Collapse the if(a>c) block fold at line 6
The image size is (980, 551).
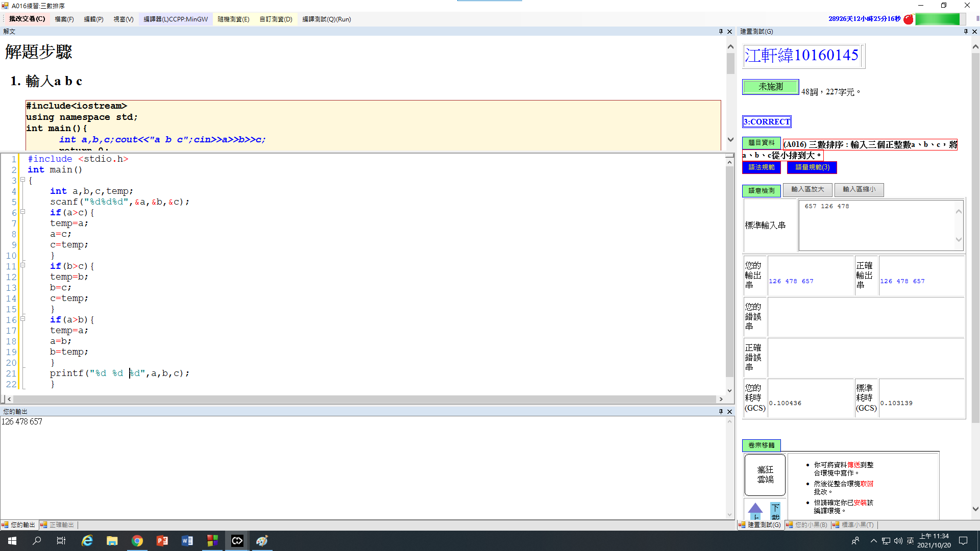[23, 212]
